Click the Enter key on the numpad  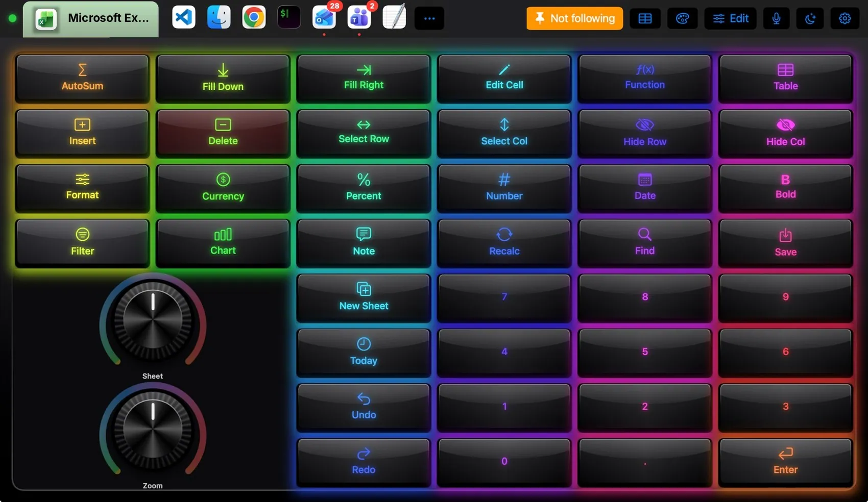[785, 462]
